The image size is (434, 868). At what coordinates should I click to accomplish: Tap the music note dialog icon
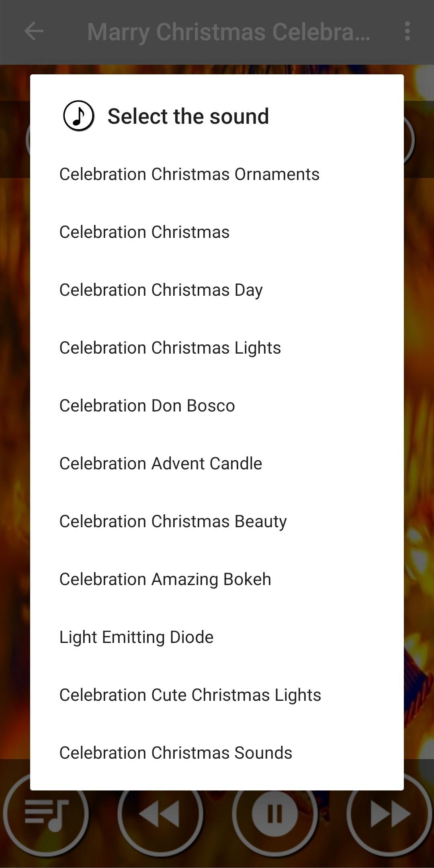79,116
